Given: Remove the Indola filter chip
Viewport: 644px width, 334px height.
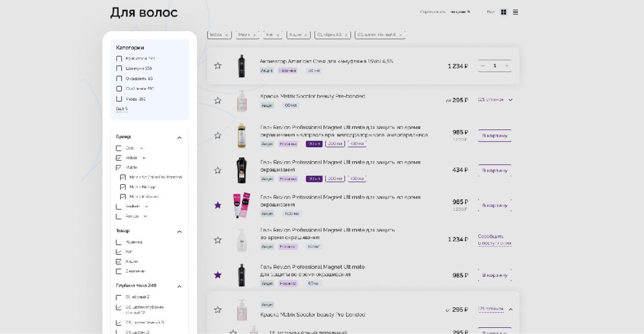Looking at the screenshot, I should coord(226,35).
